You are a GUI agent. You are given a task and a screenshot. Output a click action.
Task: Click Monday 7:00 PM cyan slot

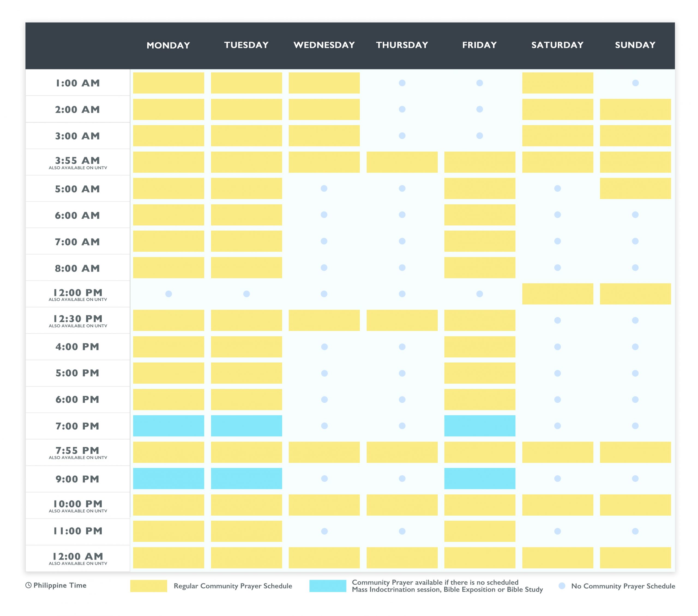pyautogui.click(x=168, y=426)
